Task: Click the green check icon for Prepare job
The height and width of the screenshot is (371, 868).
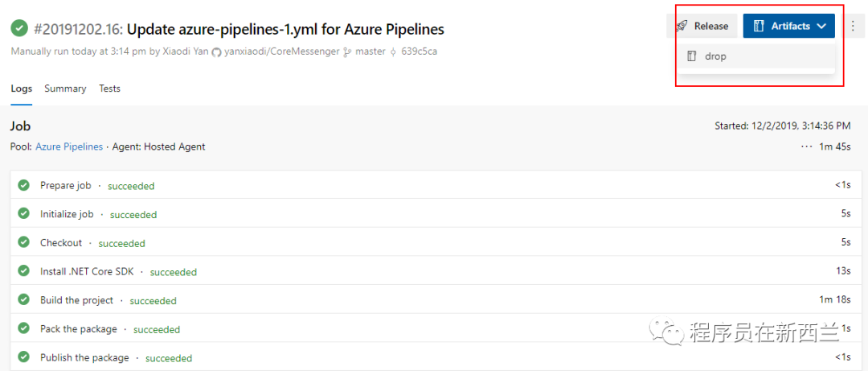Action: click(x=23, y=185)
